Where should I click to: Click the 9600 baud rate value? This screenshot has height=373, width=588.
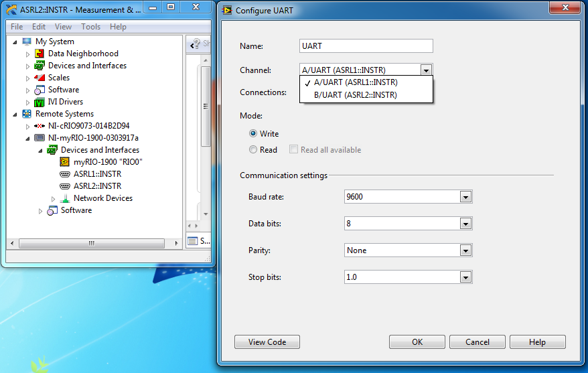tap(354, 197)
